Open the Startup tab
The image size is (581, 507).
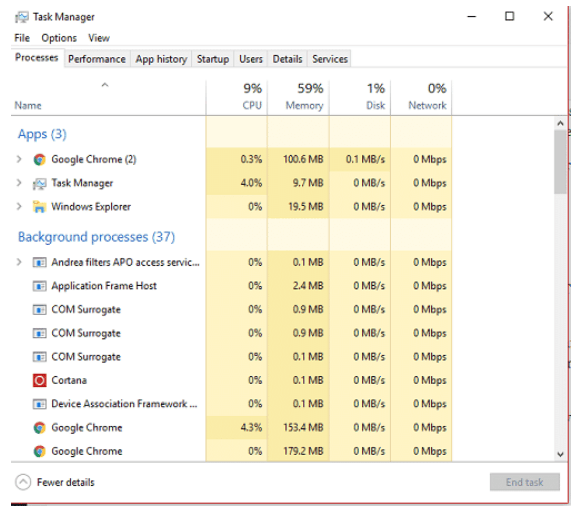click(213, 59)
